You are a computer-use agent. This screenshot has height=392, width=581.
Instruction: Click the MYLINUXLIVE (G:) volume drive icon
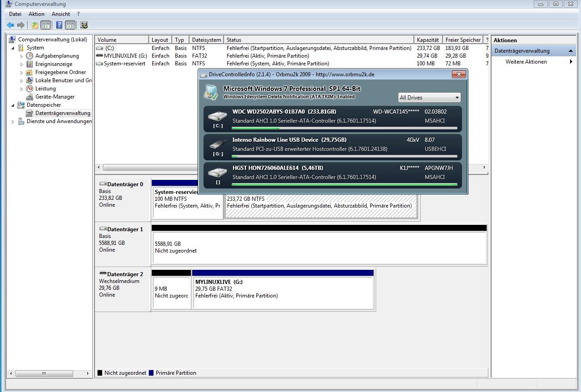[100, 56]
